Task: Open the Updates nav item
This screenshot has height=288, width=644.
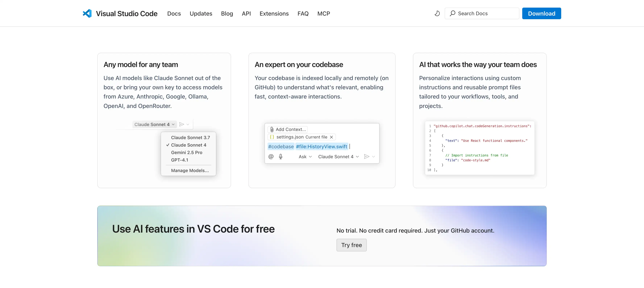Action: pyautogui.click(x=201, y=14)
